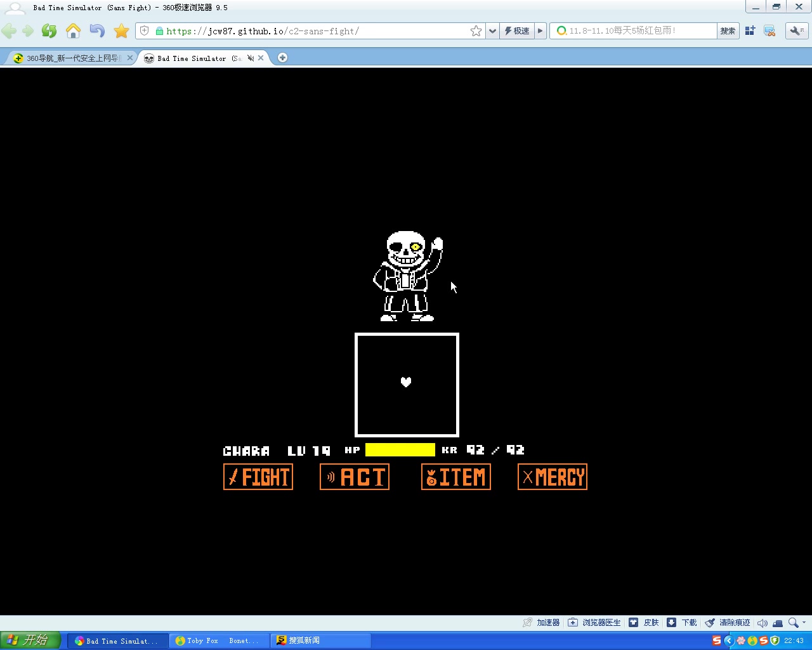Click the LV 19 level text
The width and height of the screenshot is (812, 650).
point(309,451)
